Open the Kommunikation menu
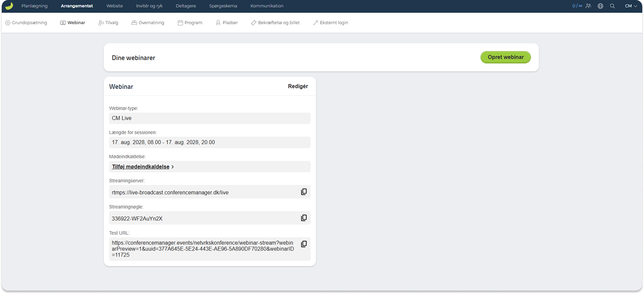644x294 pixels. [267, 6]
